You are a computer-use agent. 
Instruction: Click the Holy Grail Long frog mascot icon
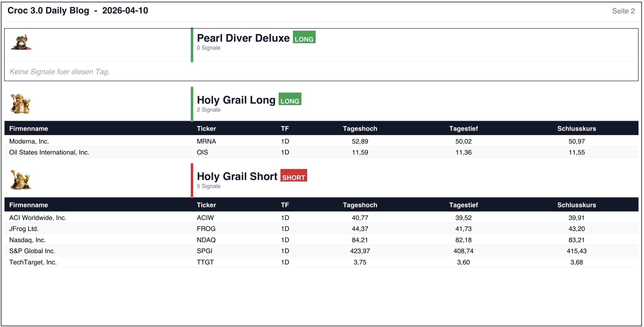20,104
